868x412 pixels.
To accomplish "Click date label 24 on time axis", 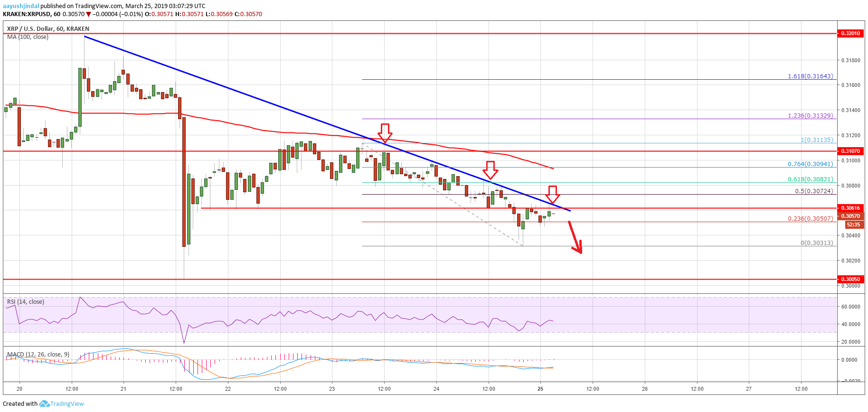I will [x=436, y=389].
